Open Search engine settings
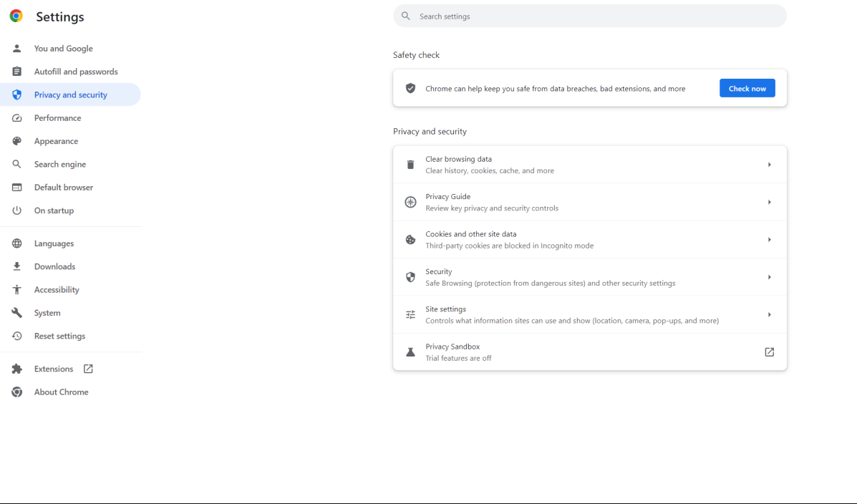 click(x=60, y=164)
